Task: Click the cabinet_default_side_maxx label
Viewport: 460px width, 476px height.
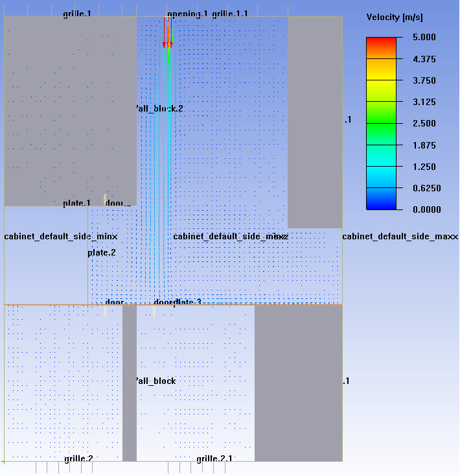Action: tap(400, 236)
